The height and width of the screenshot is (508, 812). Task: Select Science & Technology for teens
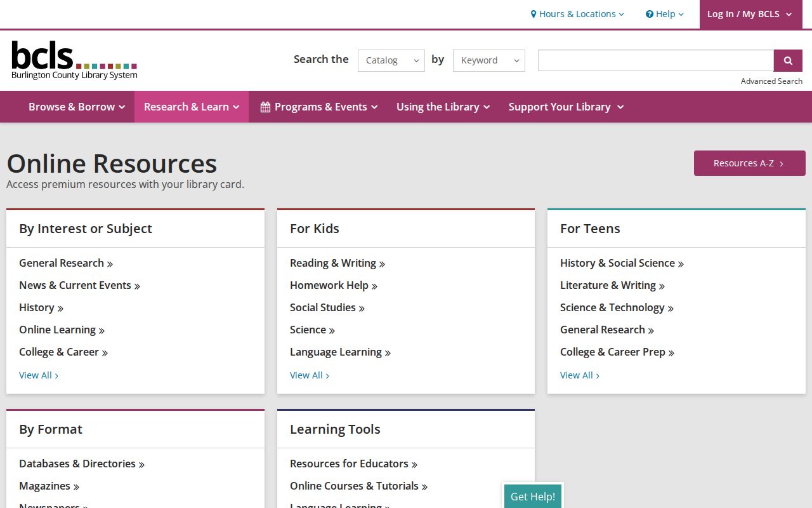click(x=617, y=307)
